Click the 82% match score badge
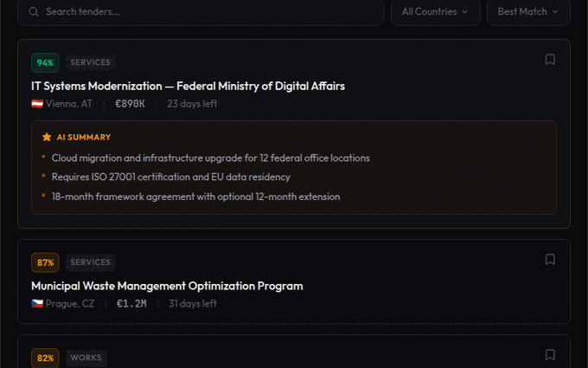The height and width of the screenshot is (368, 588). 45,358
